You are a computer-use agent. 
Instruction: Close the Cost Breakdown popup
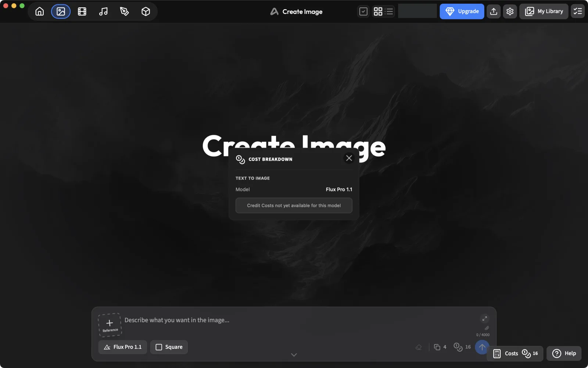point(349,158)
